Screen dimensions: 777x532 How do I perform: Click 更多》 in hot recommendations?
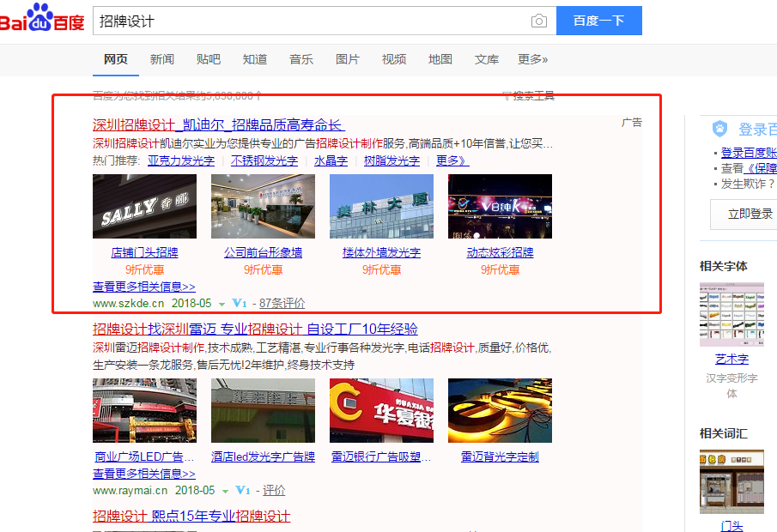click(452, 161)
